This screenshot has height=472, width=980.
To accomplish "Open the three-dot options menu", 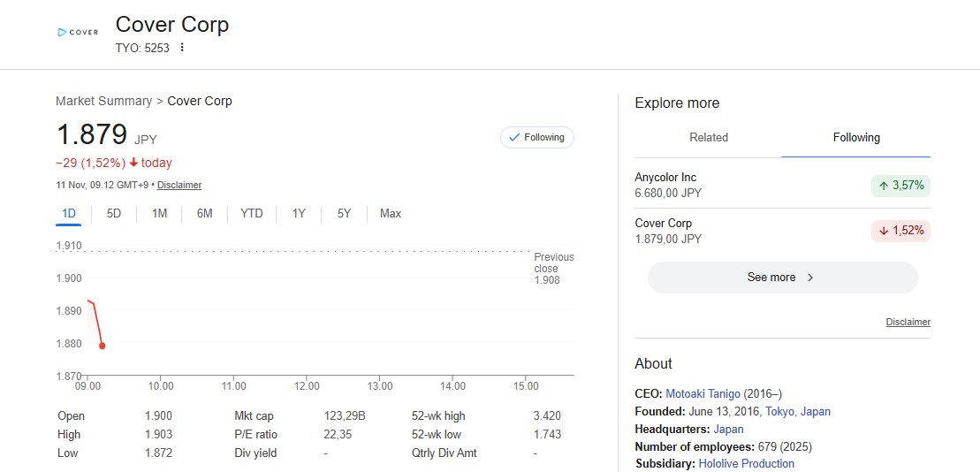I will tap(182, 48).
